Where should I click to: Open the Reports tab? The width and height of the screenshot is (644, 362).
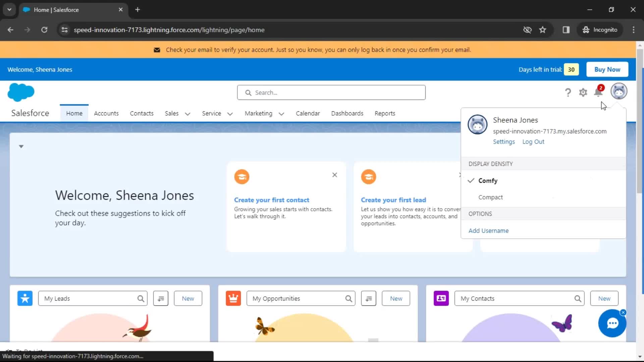[x=385, y=113]
